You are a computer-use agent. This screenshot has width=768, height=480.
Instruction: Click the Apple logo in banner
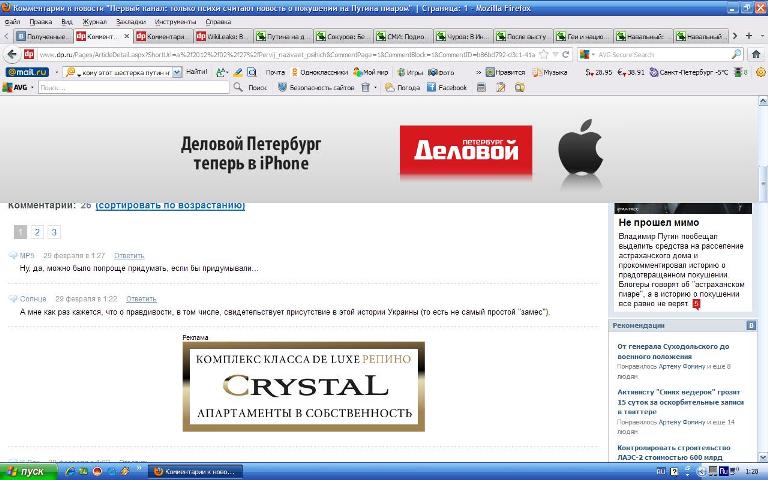point(580,147)
